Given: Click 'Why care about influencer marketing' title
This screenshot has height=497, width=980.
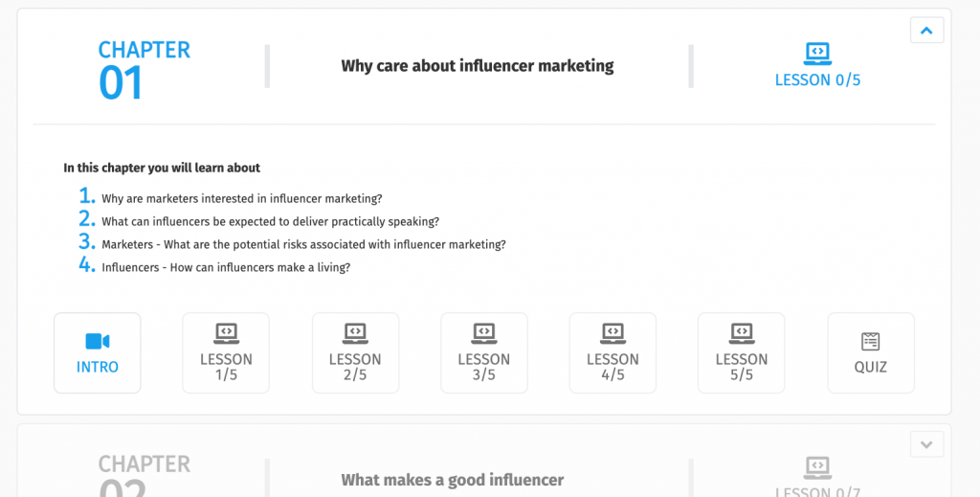Looking at the screenshot, I should coord(478,66).
